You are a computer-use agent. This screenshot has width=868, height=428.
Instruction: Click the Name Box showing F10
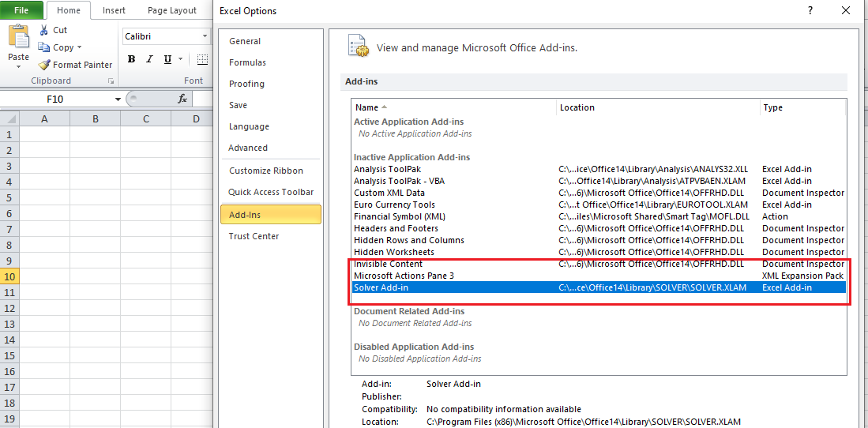[54, 99]
